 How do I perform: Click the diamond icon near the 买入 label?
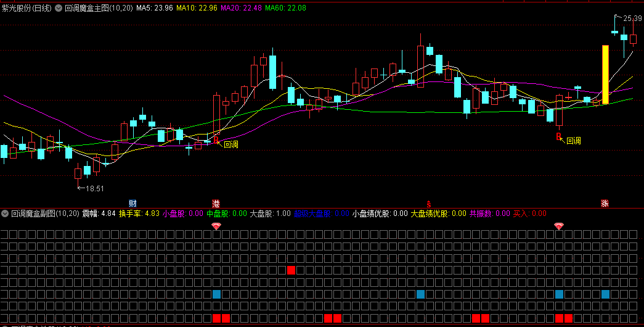(558, 226)
